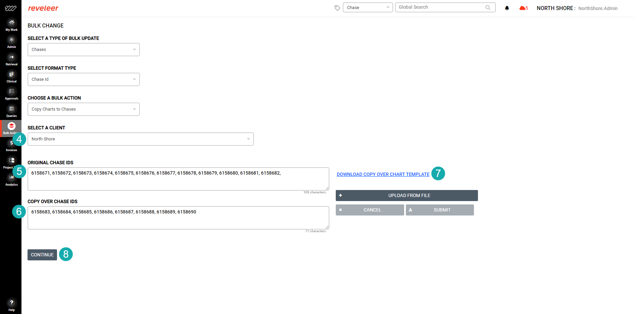The width and height of the screenshot is (644, 314).
Task: Click the tag icon beside Chase dropdown
Action: (337, 8)
